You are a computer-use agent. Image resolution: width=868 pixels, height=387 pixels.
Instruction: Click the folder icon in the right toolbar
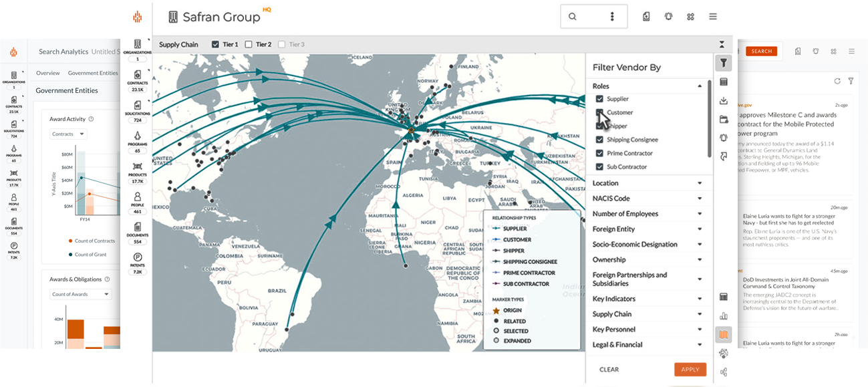pyautogui.click(x=723, y=120)
